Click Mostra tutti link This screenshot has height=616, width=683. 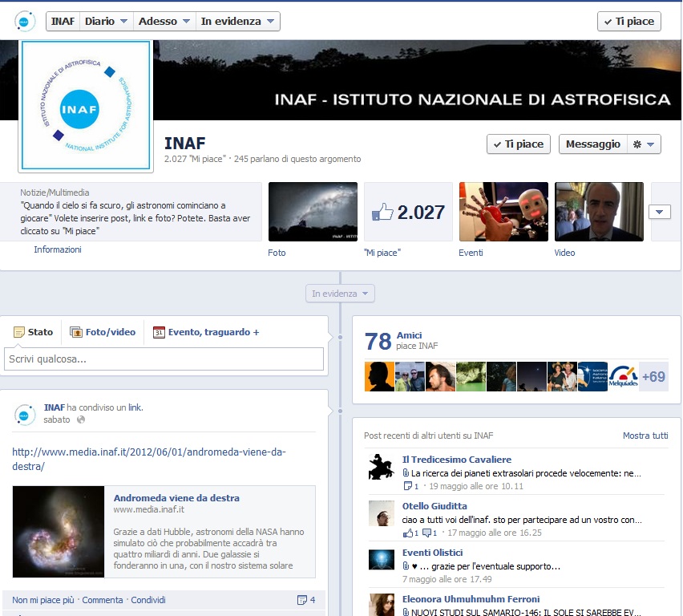point(645,436)
